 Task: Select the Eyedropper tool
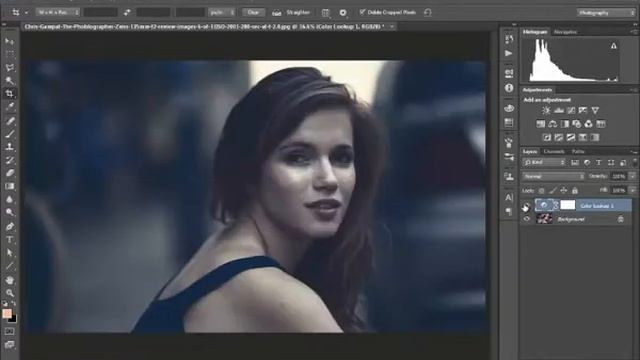point(9,107)
